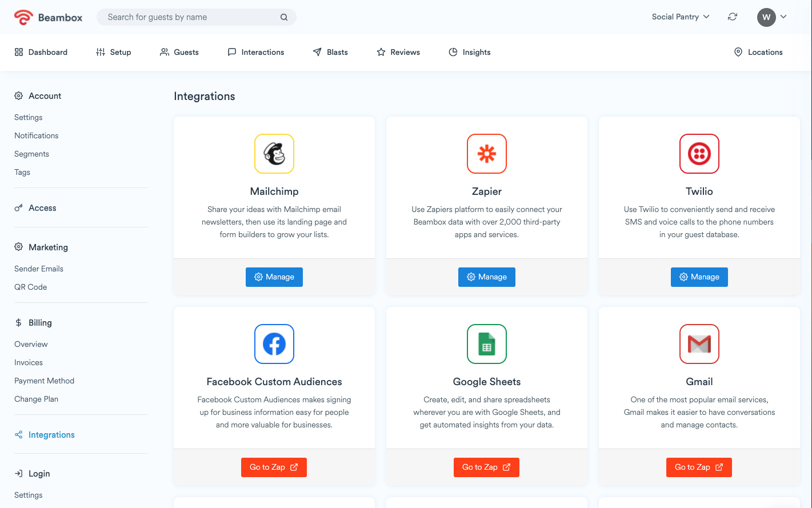
Task: Open the W user avatar
Action: coord(766,17)
